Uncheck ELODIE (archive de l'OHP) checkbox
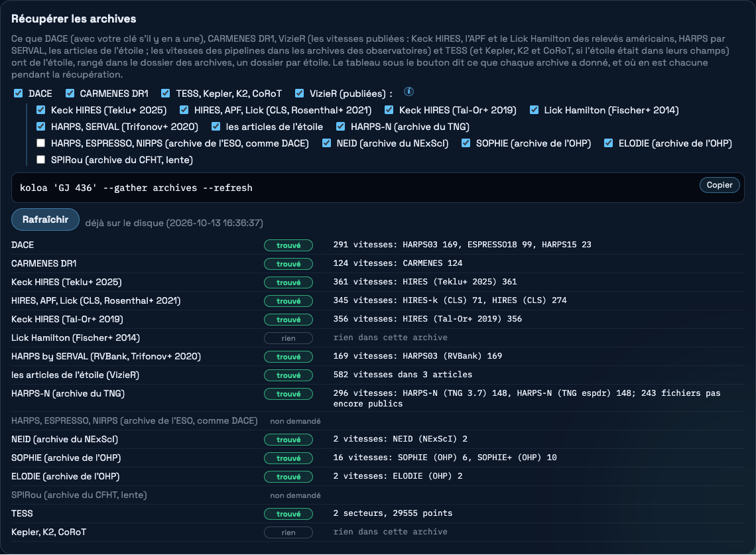The height and width of the screenshot is (555, 756). tap(609, 143)
